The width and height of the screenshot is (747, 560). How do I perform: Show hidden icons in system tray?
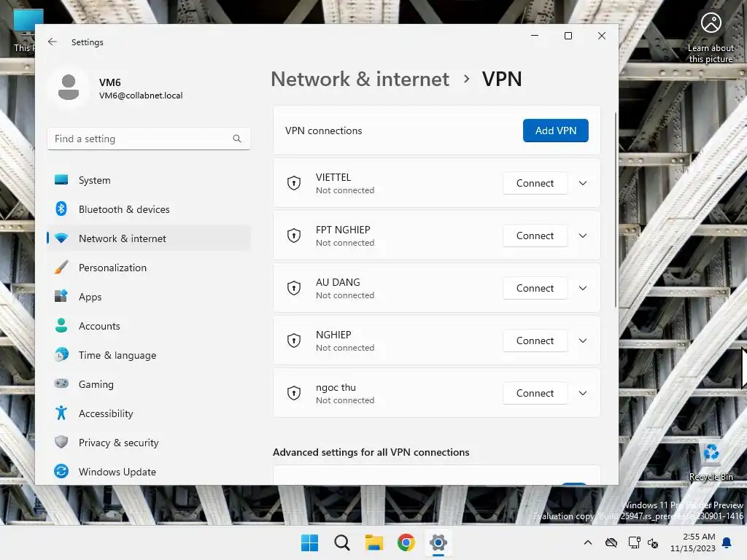click(588, 542)
